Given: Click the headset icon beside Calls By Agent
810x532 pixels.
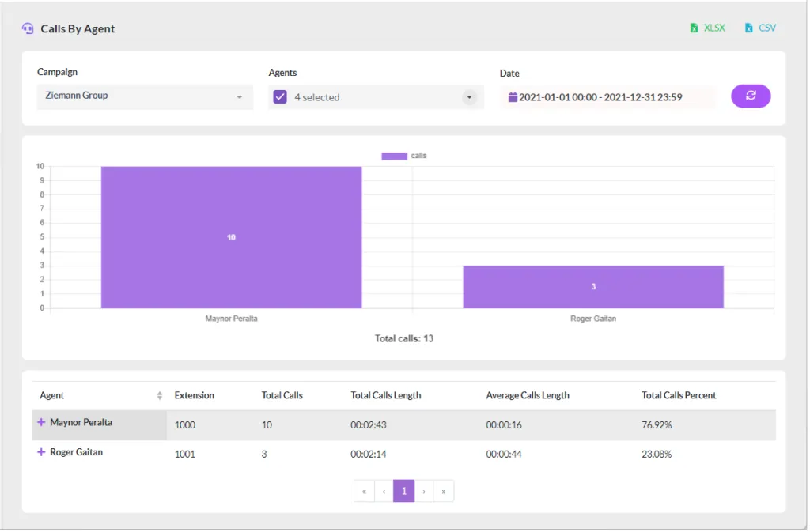Looking at the screenshot, I should [28, 28].
